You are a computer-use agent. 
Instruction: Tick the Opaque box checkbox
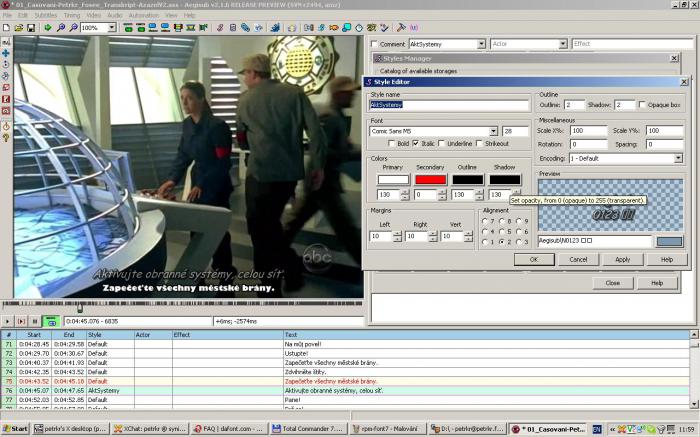click(x=642, y=104)
